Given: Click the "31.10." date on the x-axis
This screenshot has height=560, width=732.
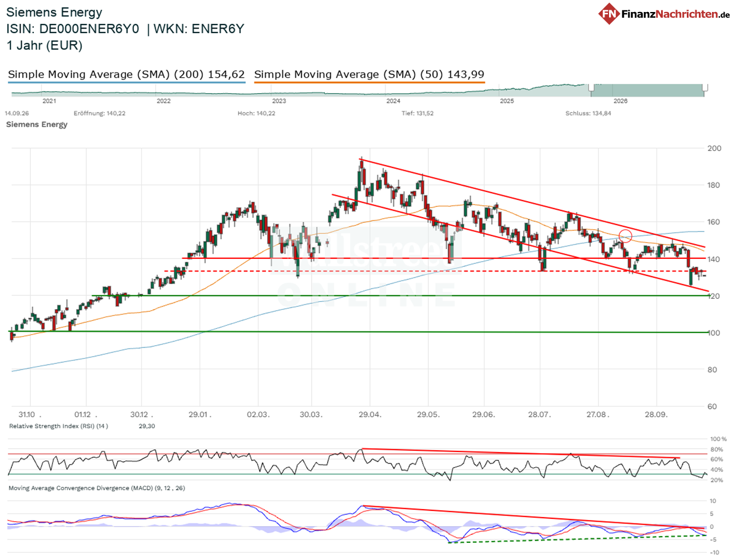Looking at the screenshot, I should 30,414.
